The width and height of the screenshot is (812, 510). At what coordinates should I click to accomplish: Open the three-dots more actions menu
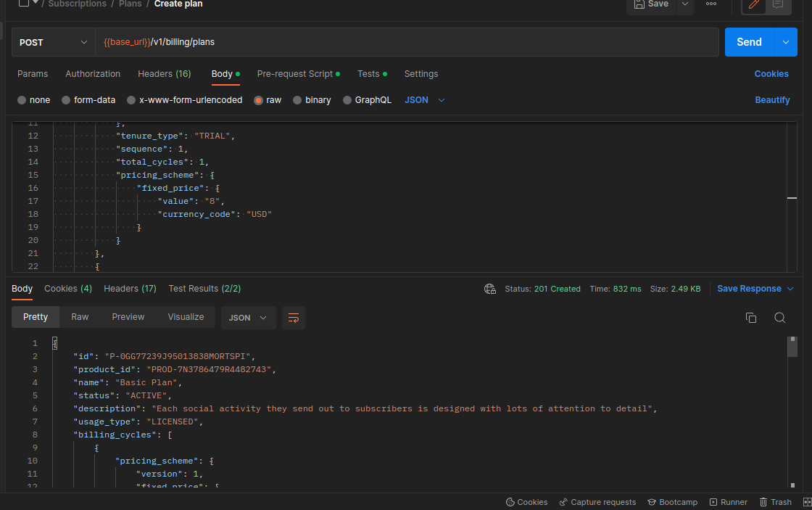(x=711, y=4)
